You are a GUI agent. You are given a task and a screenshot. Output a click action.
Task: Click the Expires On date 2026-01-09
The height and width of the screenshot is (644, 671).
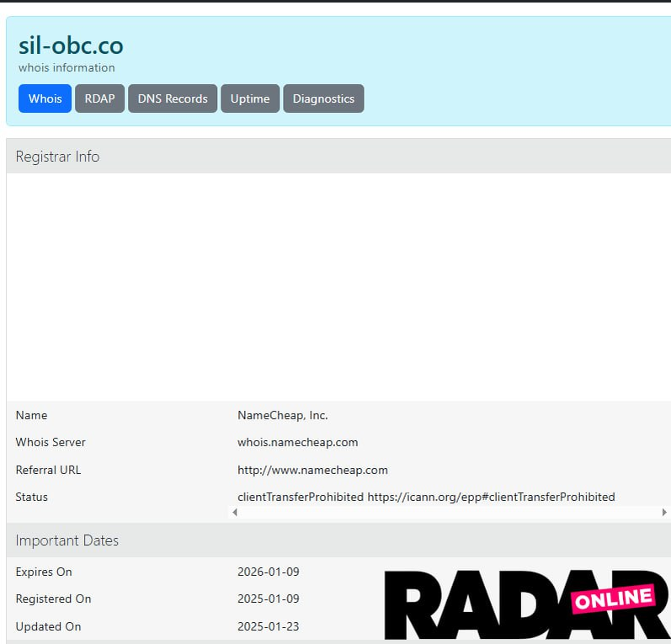point(269,572)
